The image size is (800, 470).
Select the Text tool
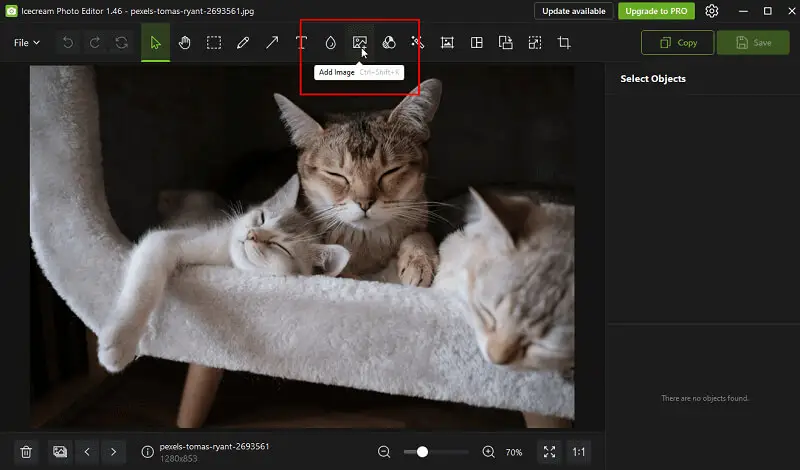click(x=301, y=43)
